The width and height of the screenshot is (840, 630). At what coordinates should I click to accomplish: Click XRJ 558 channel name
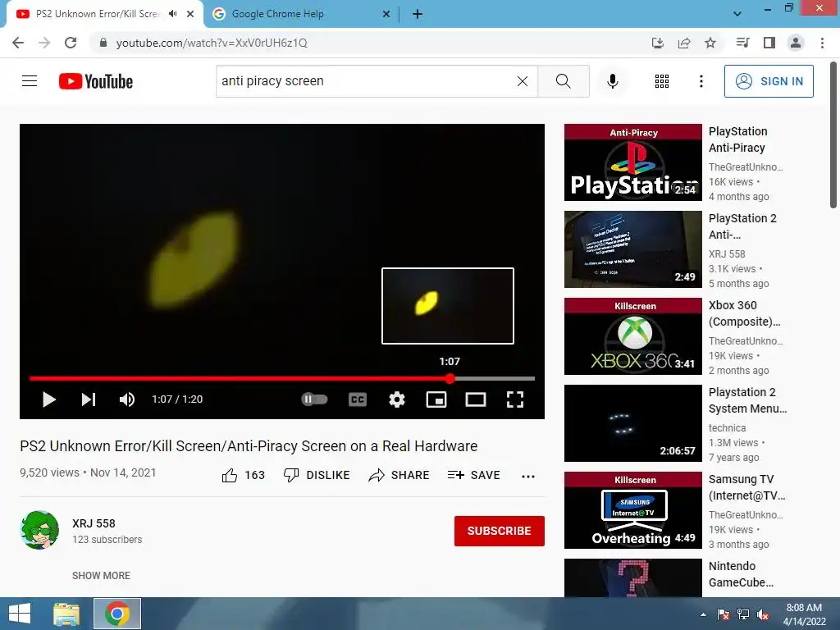[x=94, y=523]
